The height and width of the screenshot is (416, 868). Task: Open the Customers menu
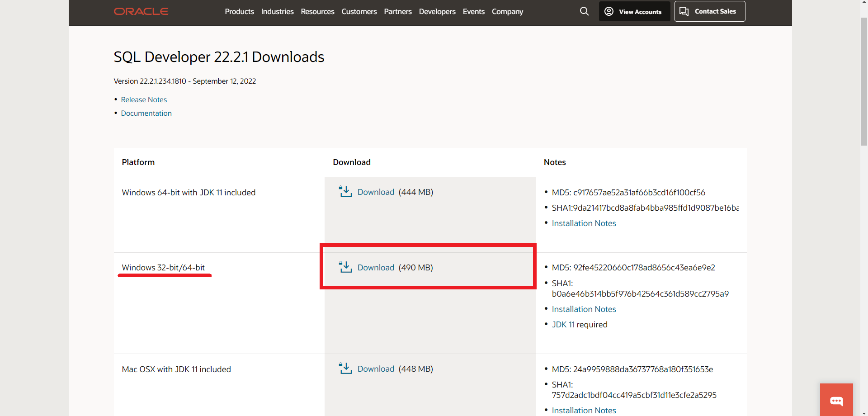pyautogui.click(x=359, y=11)
